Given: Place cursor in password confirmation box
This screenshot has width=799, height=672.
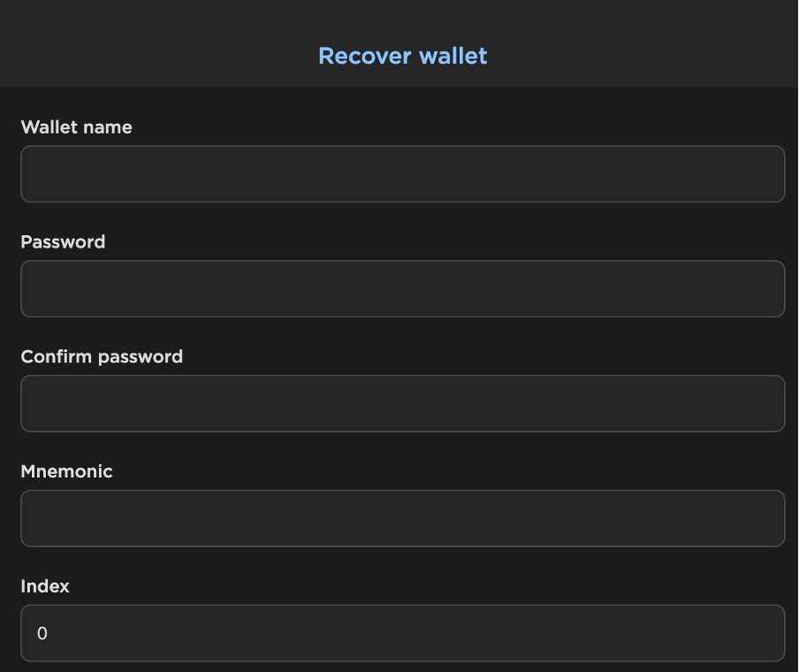Looking at the screenshot, I should (x=402, y=404).
